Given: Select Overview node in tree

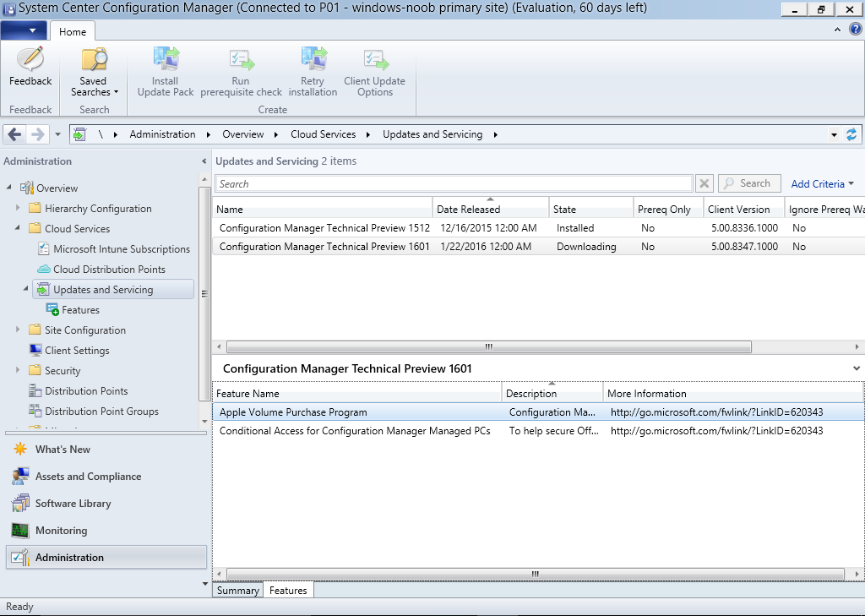Looking at the screenshot, I should (x=57, y=188).
